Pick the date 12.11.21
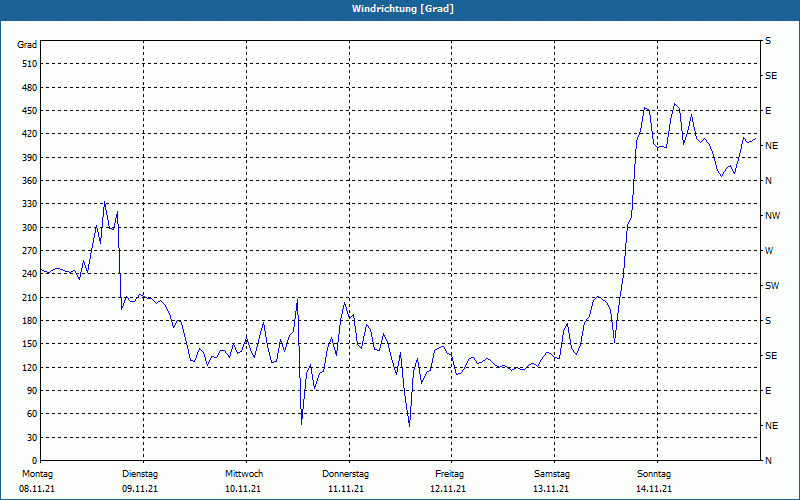800x500 pixels. click(x=448, y=489)
